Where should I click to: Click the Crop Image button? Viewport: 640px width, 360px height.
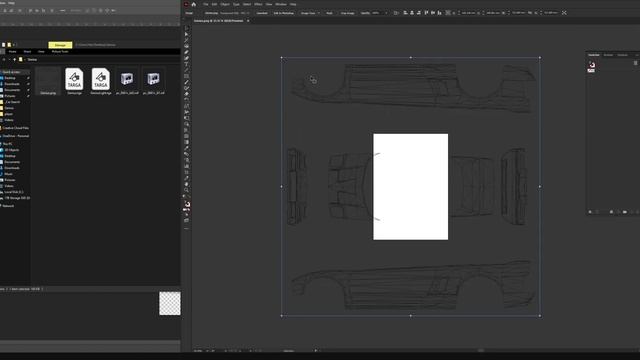pos(347,13)
